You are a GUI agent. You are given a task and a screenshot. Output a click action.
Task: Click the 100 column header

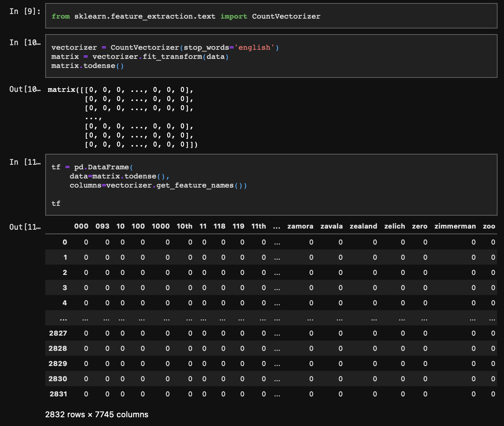pos(138,226)
